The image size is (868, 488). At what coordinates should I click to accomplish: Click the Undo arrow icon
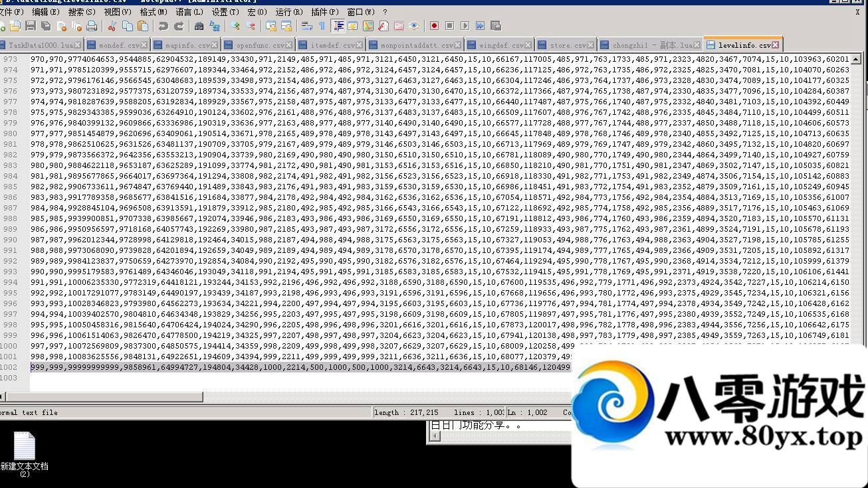(163, 26)
